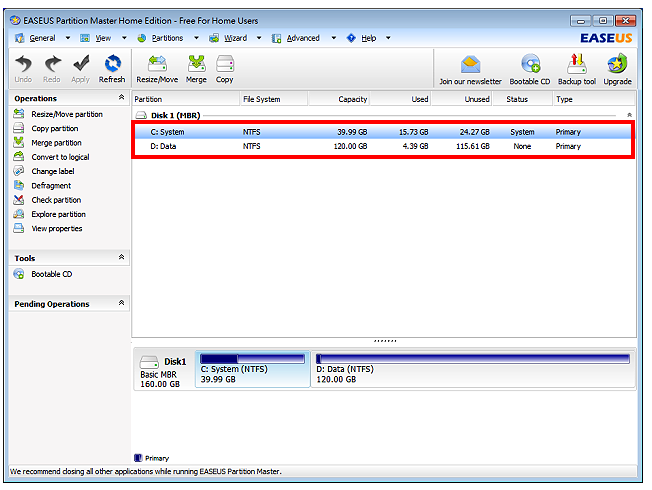Click Resize/Move partition icon in Operations
Screen dimensions: 652x490
tap(19, 114)
